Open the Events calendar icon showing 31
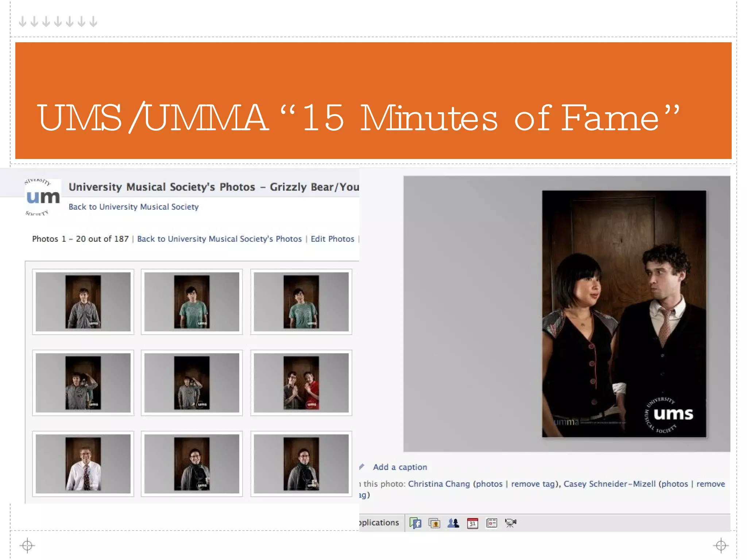 pyautogui.click(x=472, y=523)
